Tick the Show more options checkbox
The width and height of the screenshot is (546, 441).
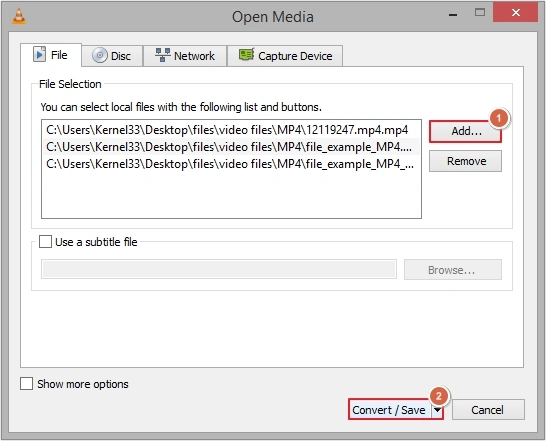pos(26,384)
